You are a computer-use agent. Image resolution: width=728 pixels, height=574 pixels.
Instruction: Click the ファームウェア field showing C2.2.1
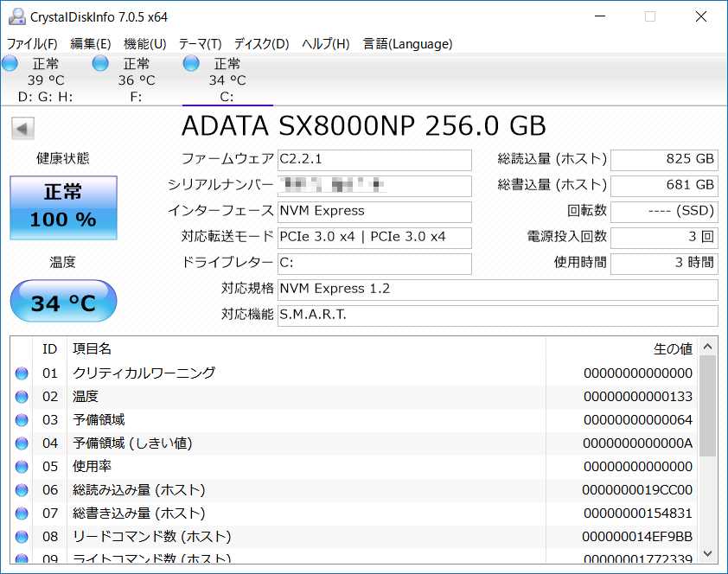tap(374, 160)
